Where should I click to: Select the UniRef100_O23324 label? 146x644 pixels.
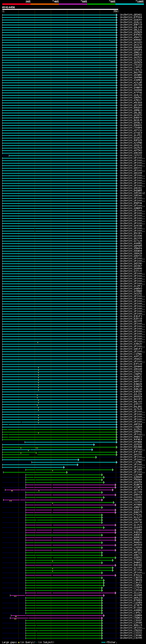click(131, 60)
